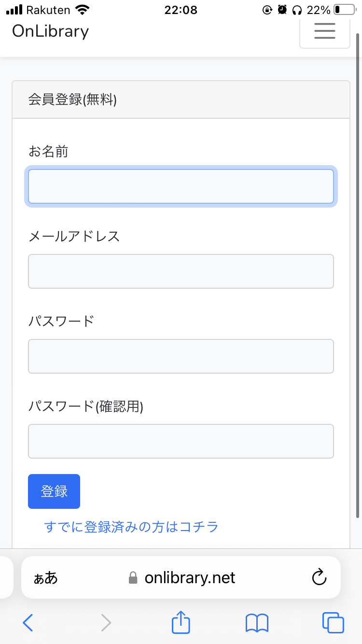Tap the battery indicator in the status bar
The width and height of the screenshot is (362, 644).
coord(344,10)
